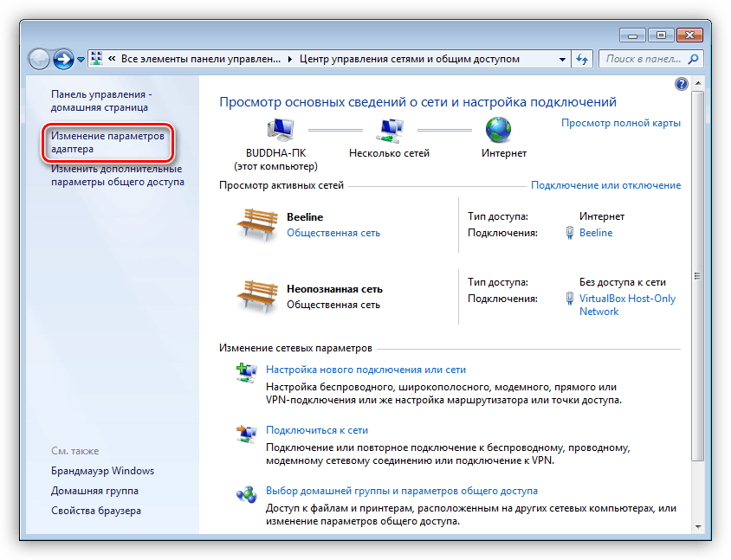
Task: Open 'Домашняя группа' link
Action: [94, 491]
